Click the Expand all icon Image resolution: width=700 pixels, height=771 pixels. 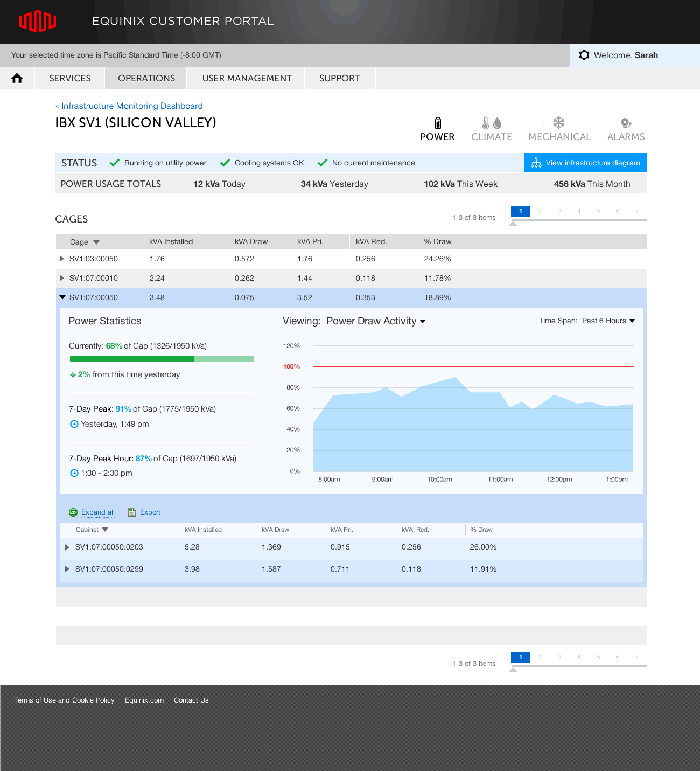click(x=73, y=512)
